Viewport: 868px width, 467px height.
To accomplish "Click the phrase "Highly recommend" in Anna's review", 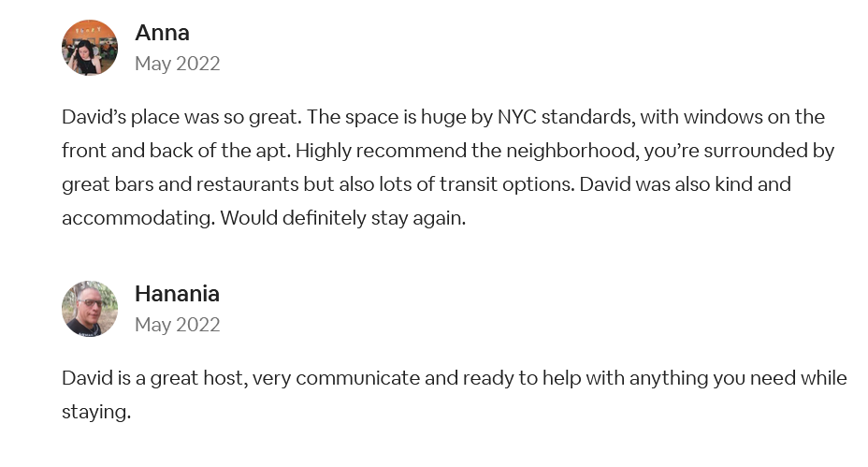I will [381, 151].
